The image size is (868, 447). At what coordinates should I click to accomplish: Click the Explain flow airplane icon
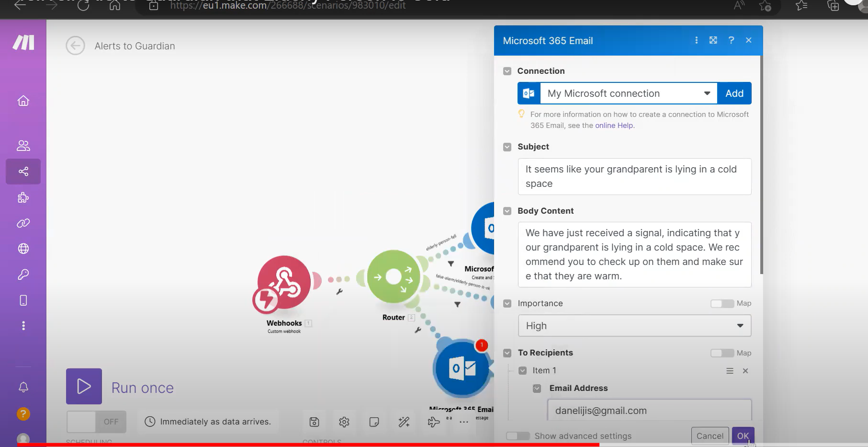pos(434,422)
